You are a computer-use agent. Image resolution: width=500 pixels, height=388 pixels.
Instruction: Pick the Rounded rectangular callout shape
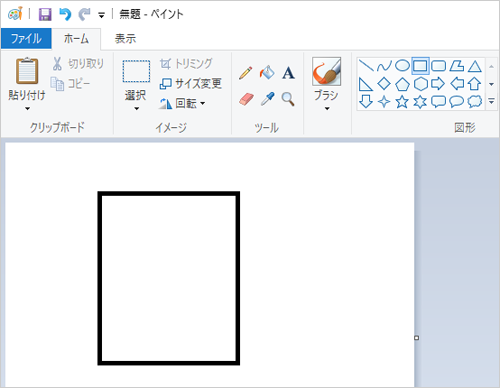click(x=438, y=101)
